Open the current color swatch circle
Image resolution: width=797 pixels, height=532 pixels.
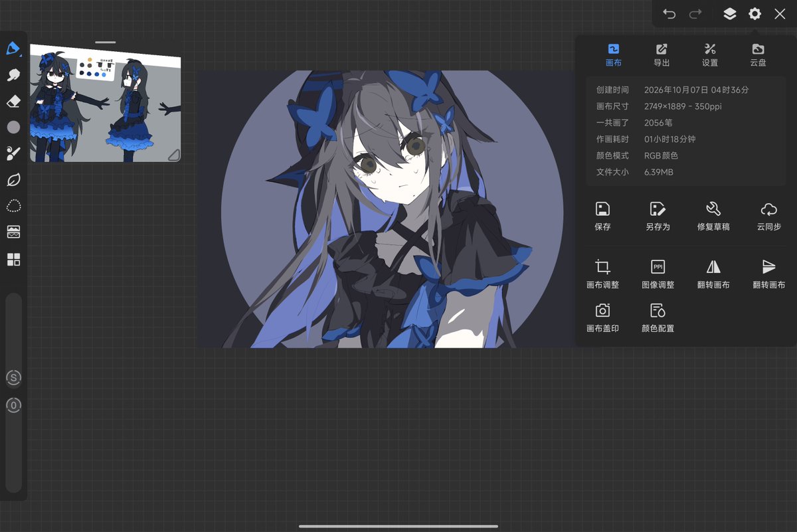point(13,127)
